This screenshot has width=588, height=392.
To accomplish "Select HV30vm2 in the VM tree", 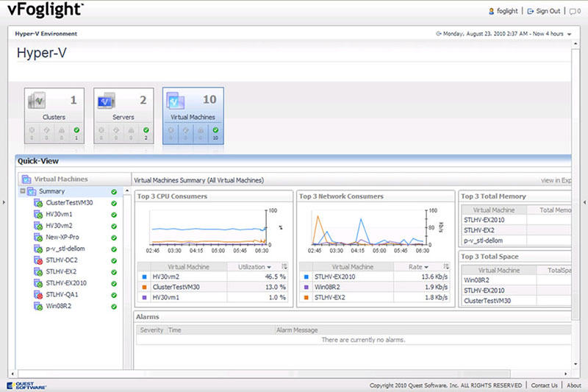I will [x=60, y=226].
